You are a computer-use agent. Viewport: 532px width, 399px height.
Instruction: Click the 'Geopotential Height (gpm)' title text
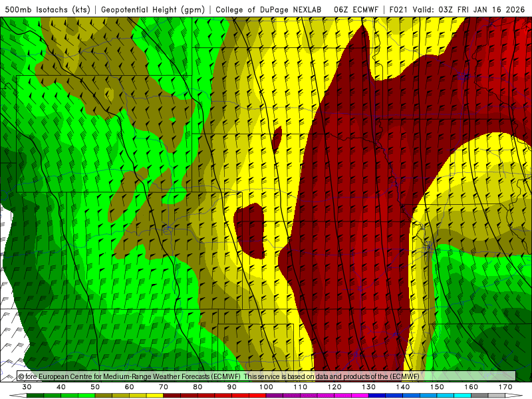pyautogui.click(x=153, y=9)
